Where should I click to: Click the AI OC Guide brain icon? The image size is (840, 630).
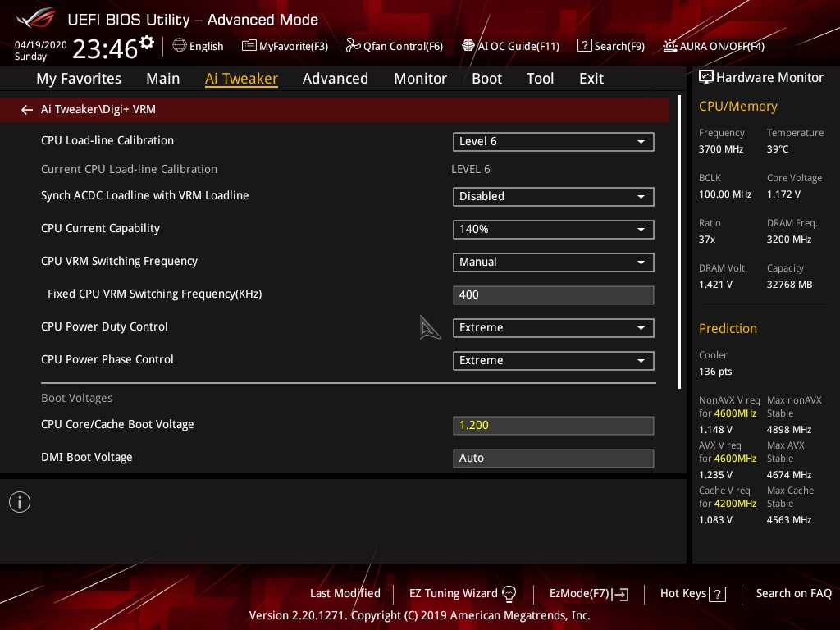tap(468, 46)
